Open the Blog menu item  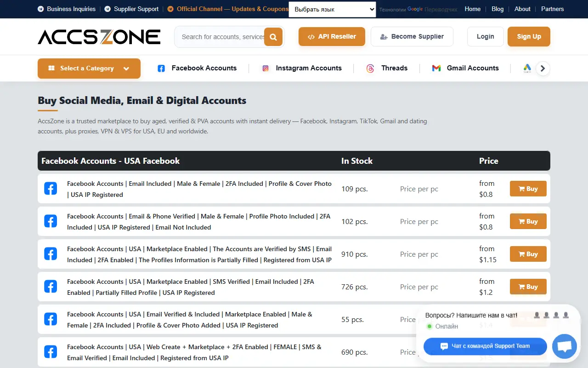coord(498,9)
